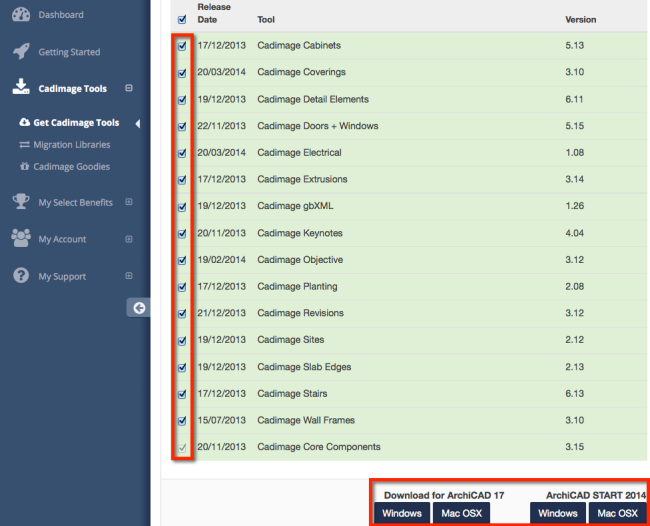Click the Version column header
Screen dimensions: 650x526
tap(580, 19)
